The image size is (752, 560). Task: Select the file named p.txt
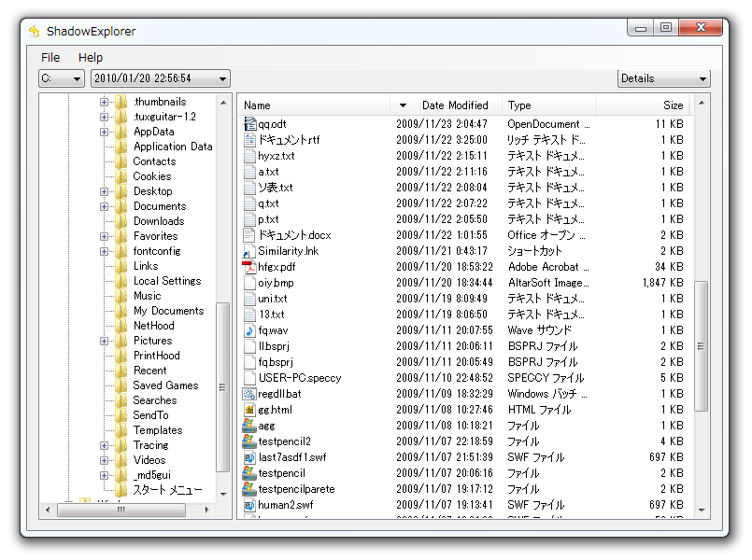pyautogui.click(x=268, y=219)
